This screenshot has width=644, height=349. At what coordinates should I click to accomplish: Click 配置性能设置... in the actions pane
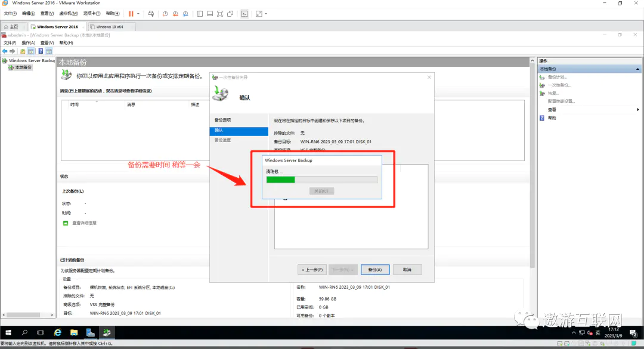point(562,101)
